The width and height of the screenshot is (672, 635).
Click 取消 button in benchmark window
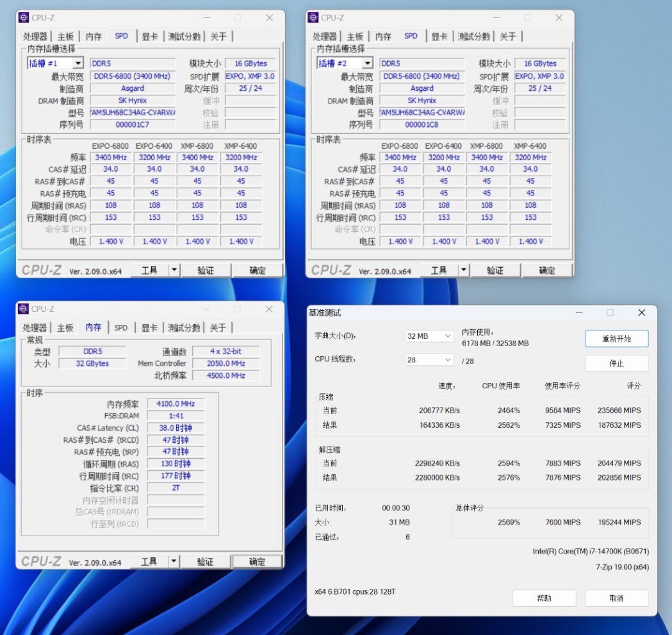click(x=617, y=598)
